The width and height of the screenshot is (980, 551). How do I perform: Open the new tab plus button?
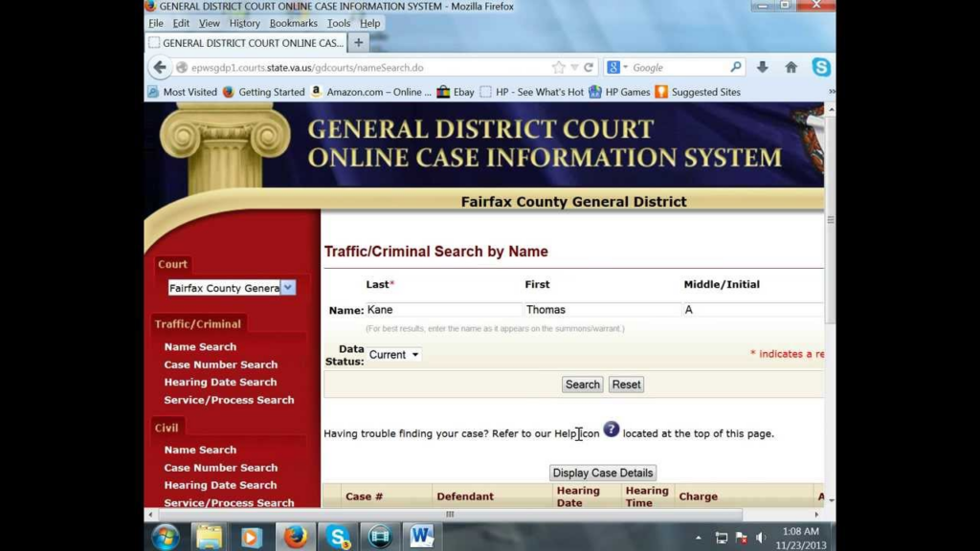click(359, 43)
